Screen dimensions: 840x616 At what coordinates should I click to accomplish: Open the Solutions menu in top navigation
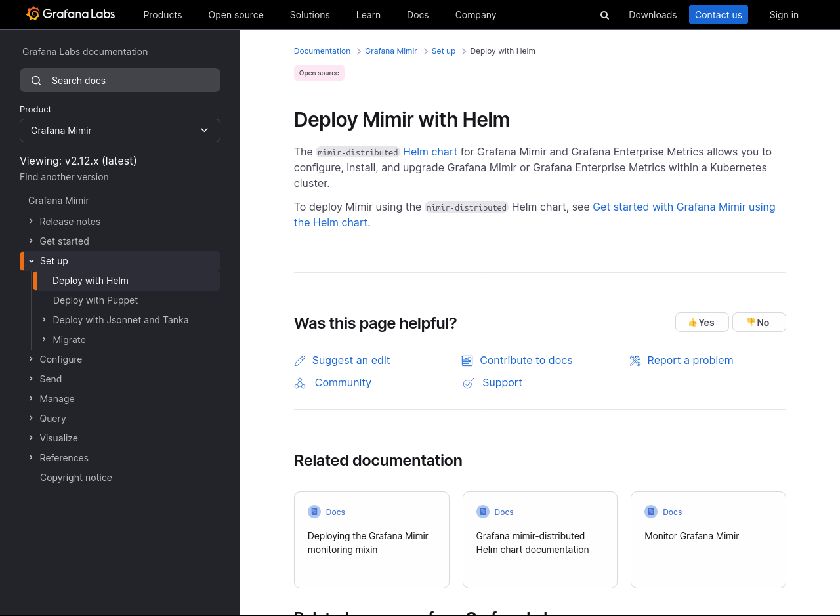[310, 15]
